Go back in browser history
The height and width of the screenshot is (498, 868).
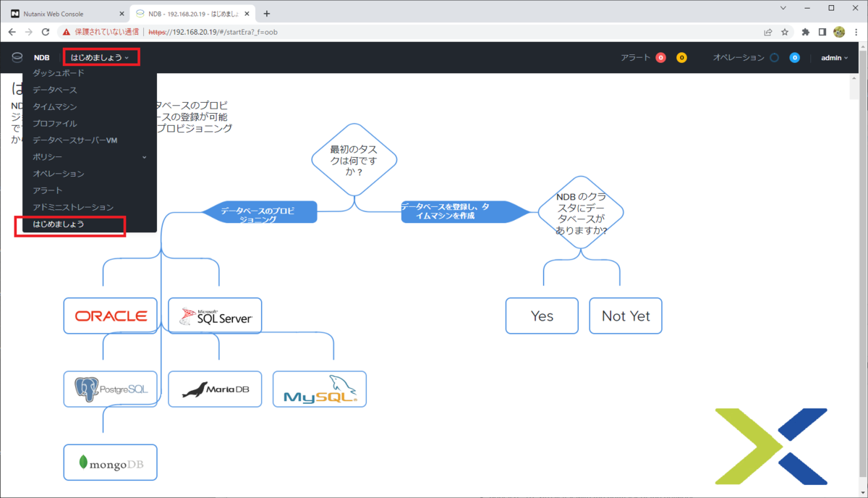(12, 32)
